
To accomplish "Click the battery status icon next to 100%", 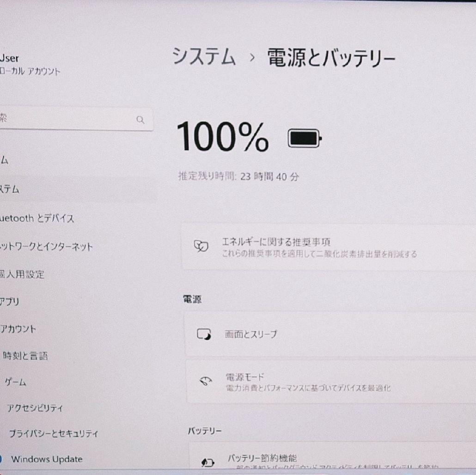I will (x=305, y=138).
